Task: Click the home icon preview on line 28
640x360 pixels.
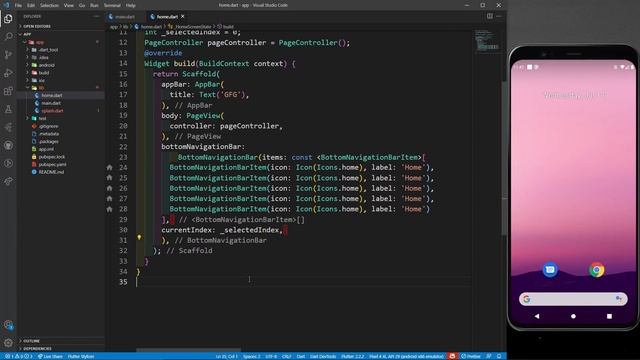Action: [109, 209]
